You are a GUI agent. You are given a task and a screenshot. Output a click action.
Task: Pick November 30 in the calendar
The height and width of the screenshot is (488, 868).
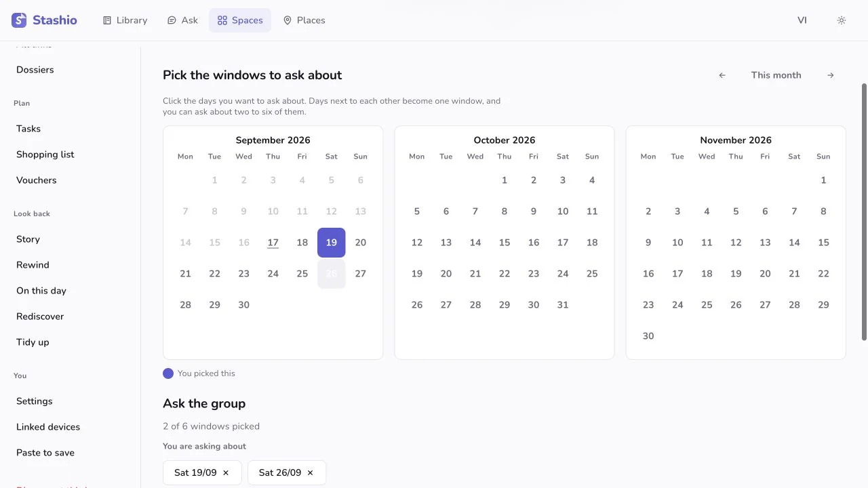click(648, 336)
